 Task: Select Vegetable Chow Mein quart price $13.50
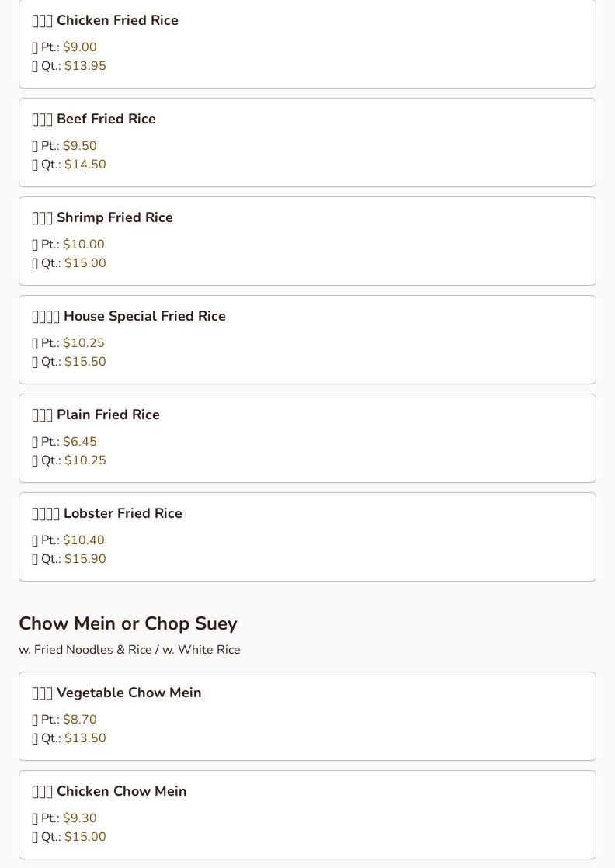[85, 738]
